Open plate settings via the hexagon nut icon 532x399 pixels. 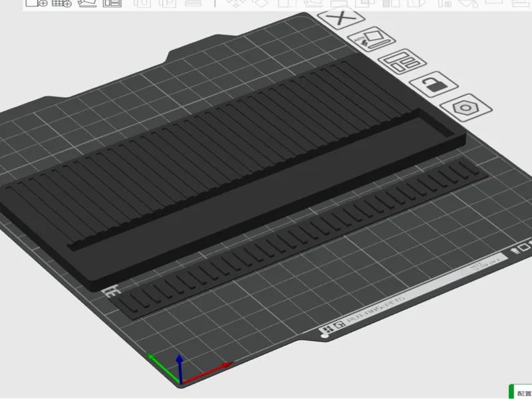tap(466, 108)
